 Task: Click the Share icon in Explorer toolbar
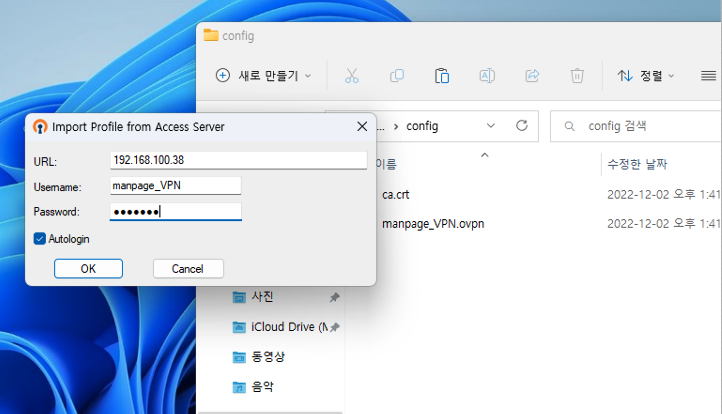tap(532, 76)
